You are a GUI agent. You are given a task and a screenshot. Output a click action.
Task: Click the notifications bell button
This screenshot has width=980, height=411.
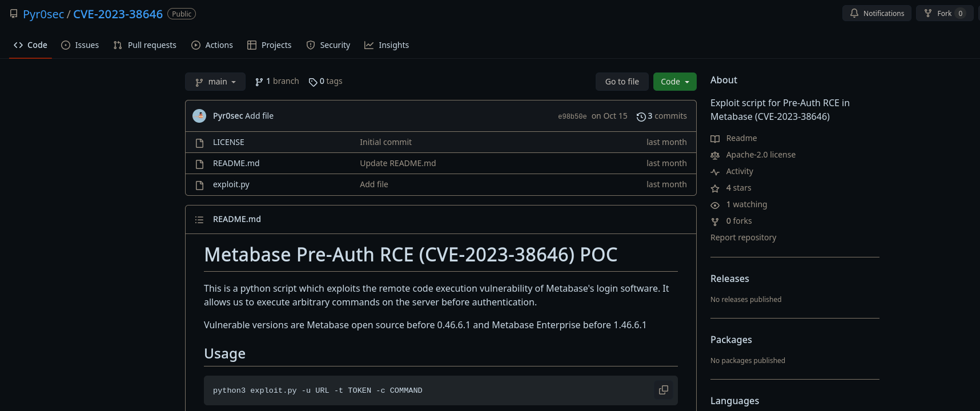[x=876, y=13]
